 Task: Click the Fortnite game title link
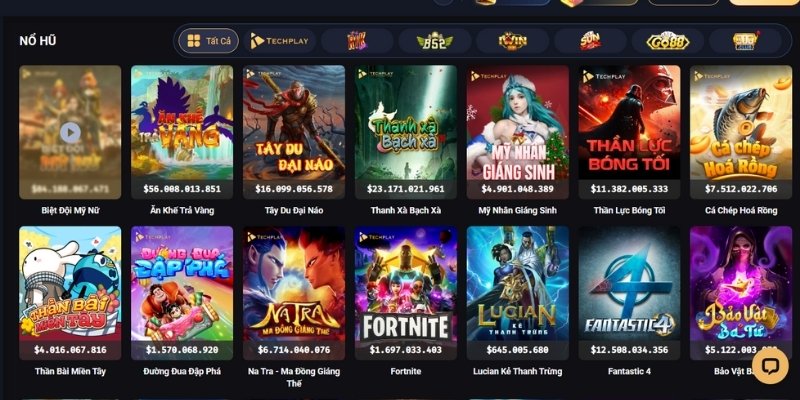(x=406, y=371)
